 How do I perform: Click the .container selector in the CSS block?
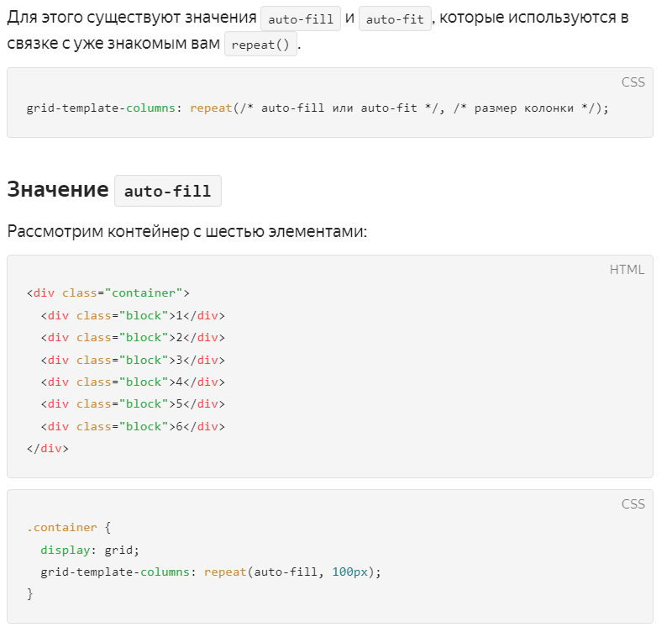[x=61, y=527]
